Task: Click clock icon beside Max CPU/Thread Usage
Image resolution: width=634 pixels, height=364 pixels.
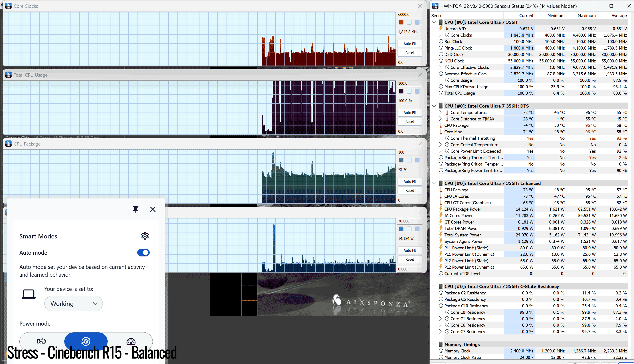Action: point(441,86)
